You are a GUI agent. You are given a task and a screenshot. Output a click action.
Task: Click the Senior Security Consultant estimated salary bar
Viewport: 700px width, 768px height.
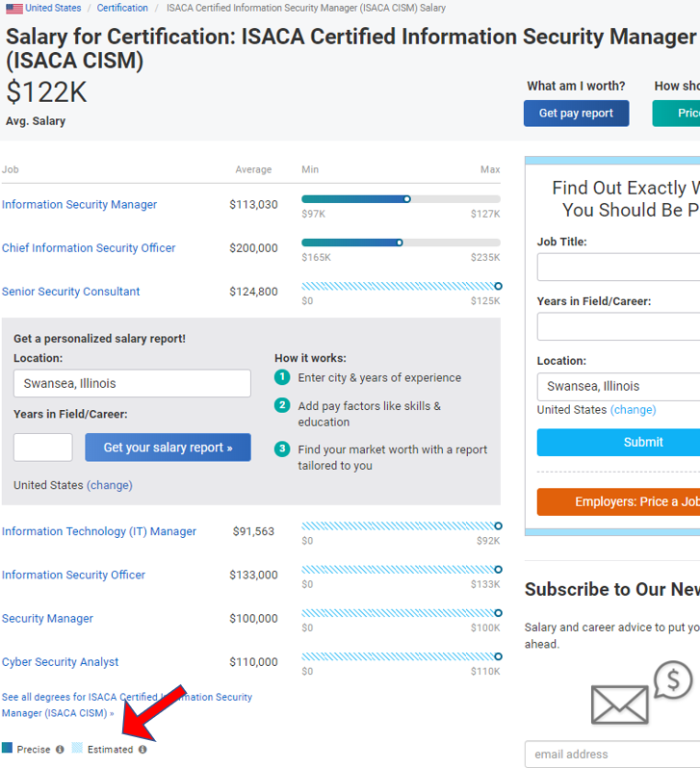coord(401,286)
